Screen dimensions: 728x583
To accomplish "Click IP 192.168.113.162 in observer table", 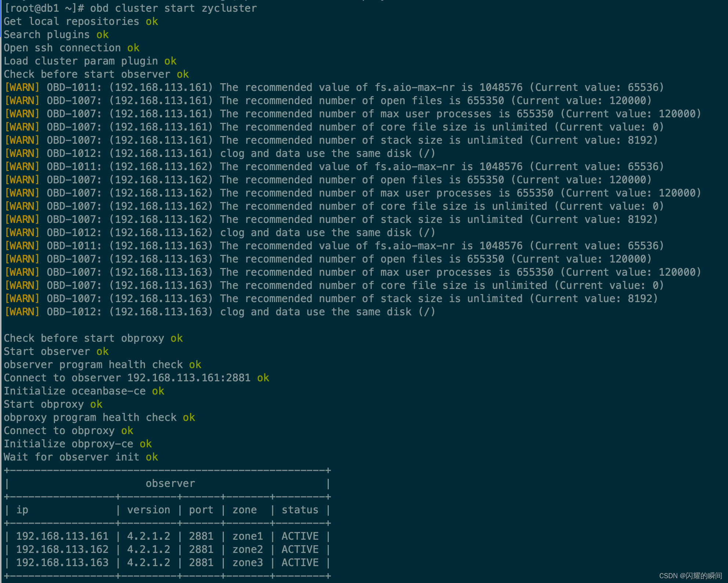I will click(62, 549).
